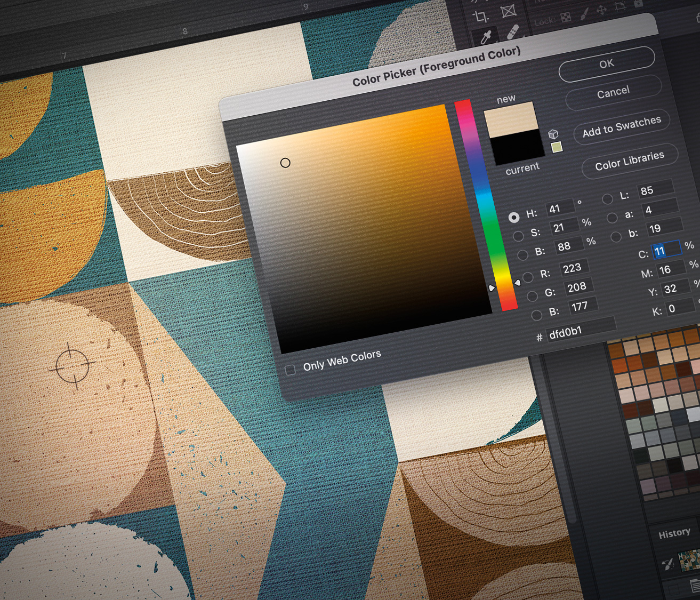This screenshot has width=700, height=600.
Task: Click the G field showing 208
Action: (578, 286)
